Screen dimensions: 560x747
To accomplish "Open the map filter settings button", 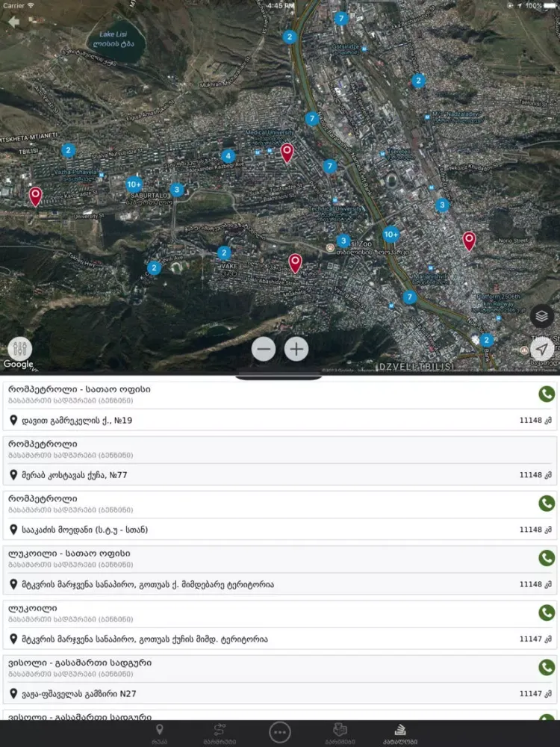I will [x=20, y=349].
